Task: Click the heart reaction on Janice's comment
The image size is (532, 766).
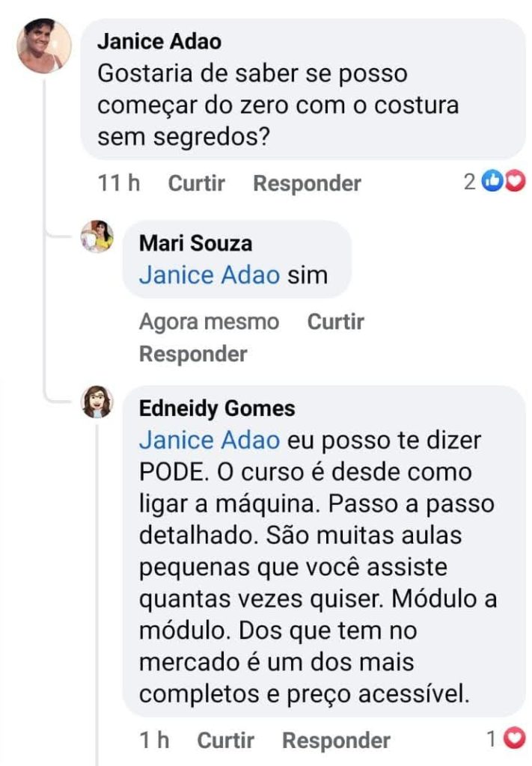Action: pyautogui.click(x=516, y=183)
